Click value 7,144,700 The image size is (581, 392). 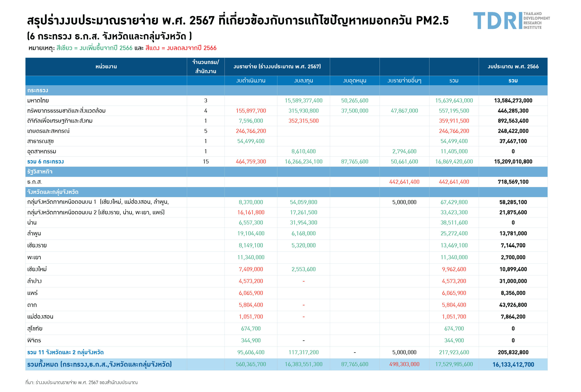pyautogui.click(x=513, y=245)
